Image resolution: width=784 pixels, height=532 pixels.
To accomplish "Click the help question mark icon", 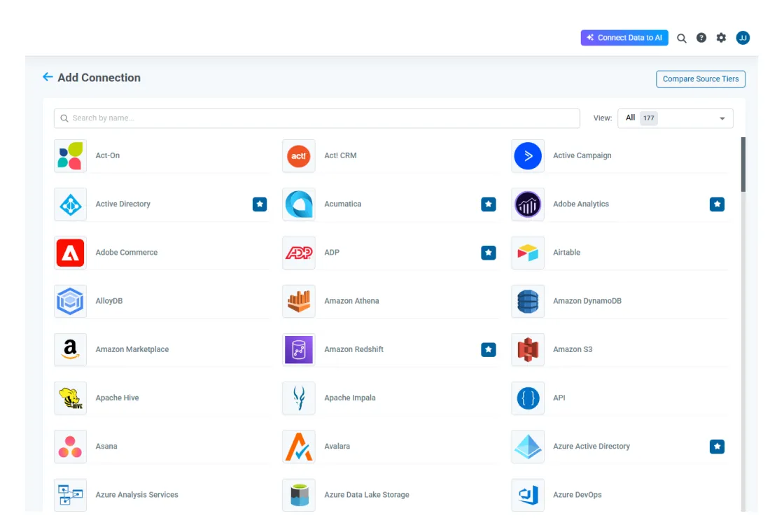I will click(701, 38).
